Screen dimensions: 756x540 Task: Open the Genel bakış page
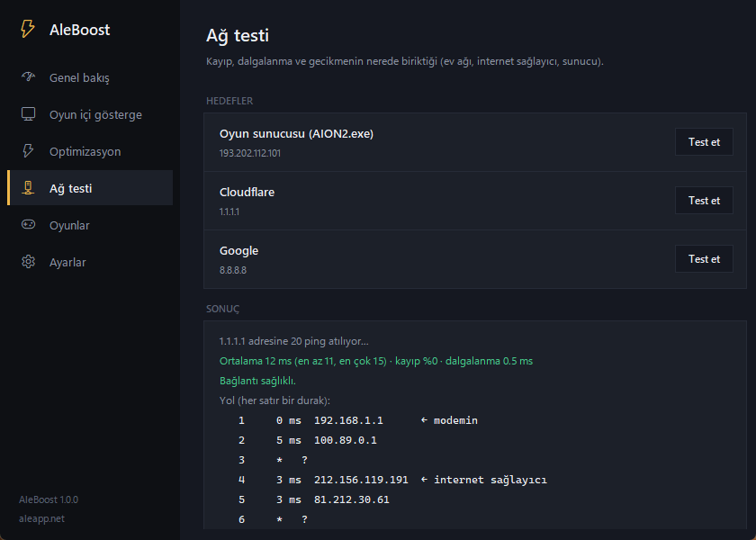[x=90, y=77]
